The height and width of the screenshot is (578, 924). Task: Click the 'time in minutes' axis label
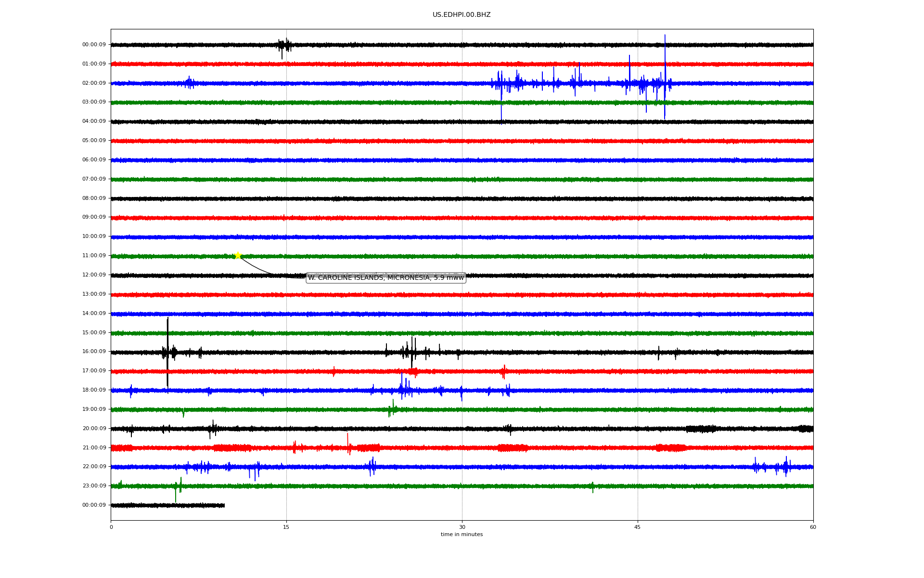462,535
